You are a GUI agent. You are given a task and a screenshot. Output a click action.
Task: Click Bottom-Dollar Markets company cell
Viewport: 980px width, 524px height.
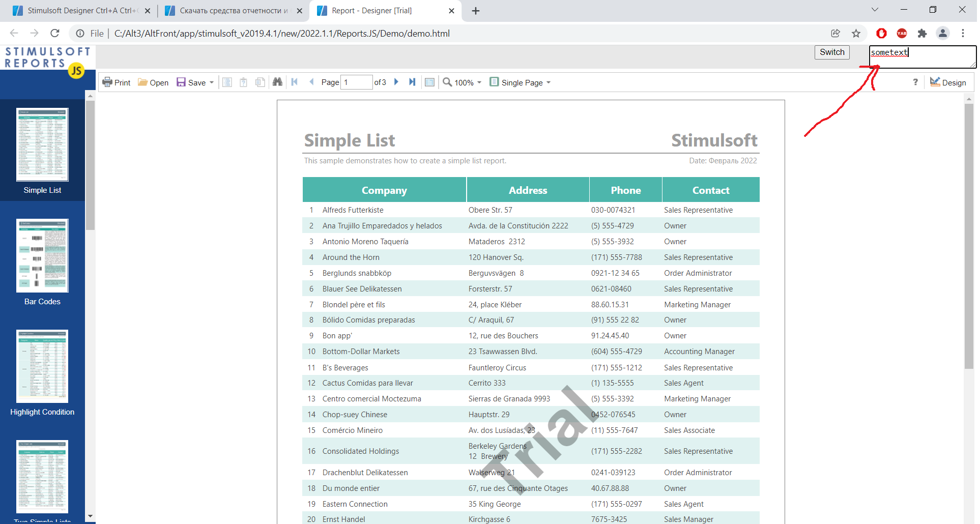coord(361,352)
